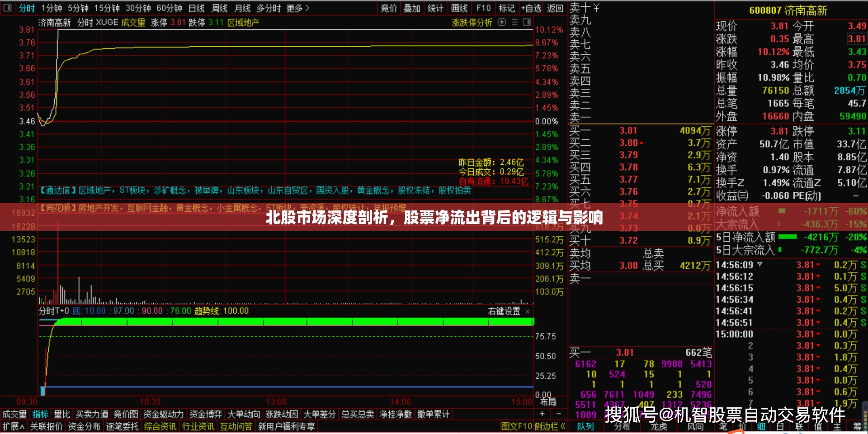Add stock via +自选 button
The height and width of the screenshot is (434, 868).
[x=531, y=8]
